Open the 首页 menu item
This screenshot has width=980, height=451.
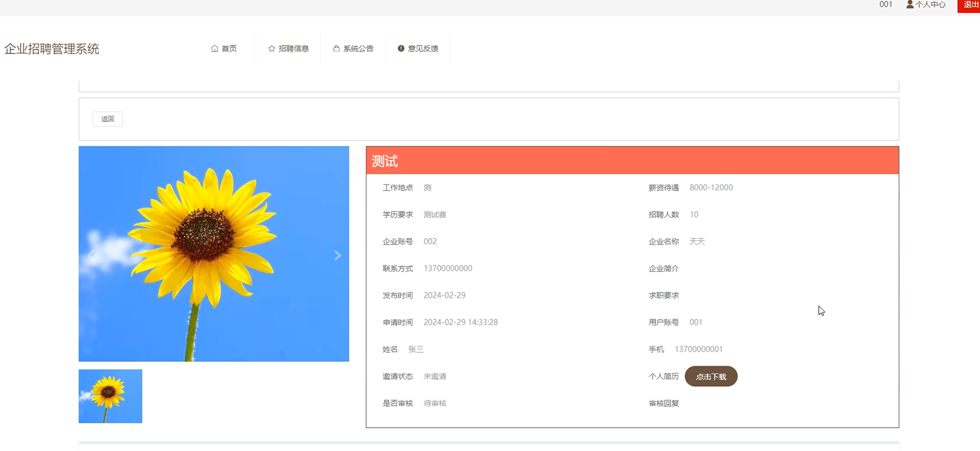tap(229, 48)
